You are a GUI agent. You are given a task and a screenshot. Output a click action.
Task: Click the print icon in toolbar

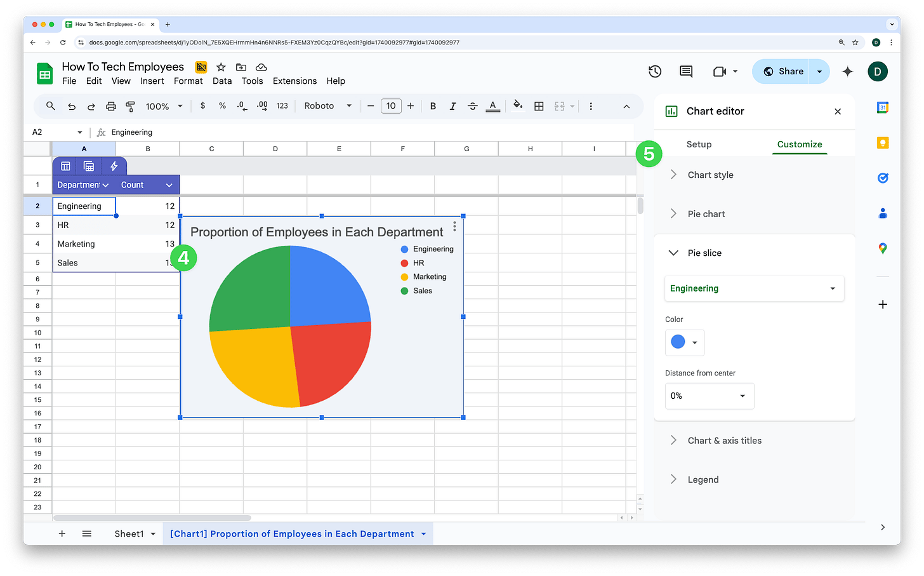click(111, 106)
